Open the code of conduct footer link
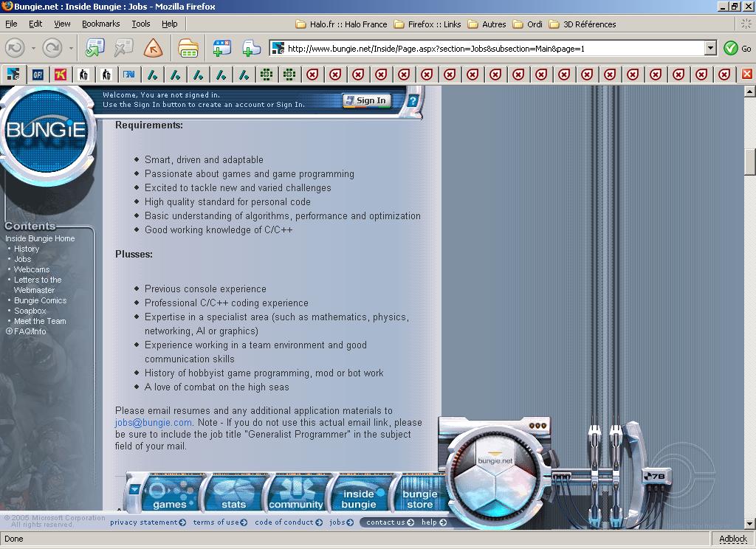Viewport: 756px width, 549px height. [x=289, y=522]
